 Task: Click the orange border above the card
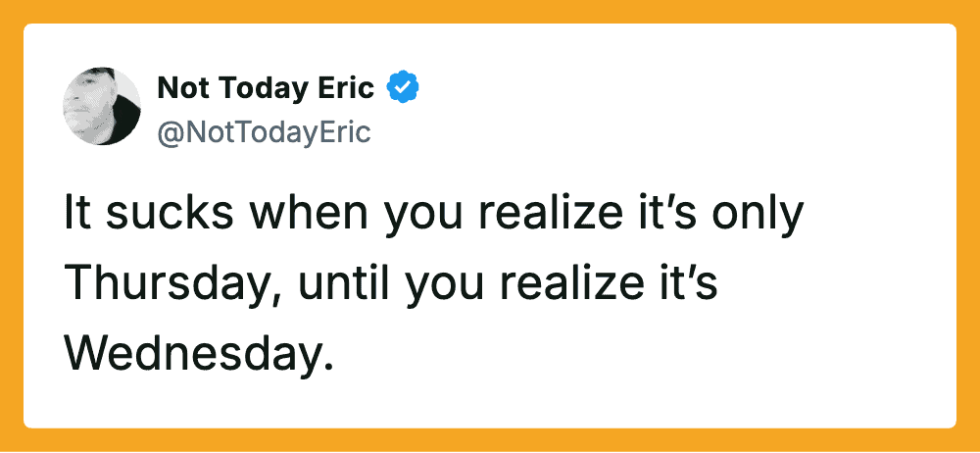[x=490, y=11]
